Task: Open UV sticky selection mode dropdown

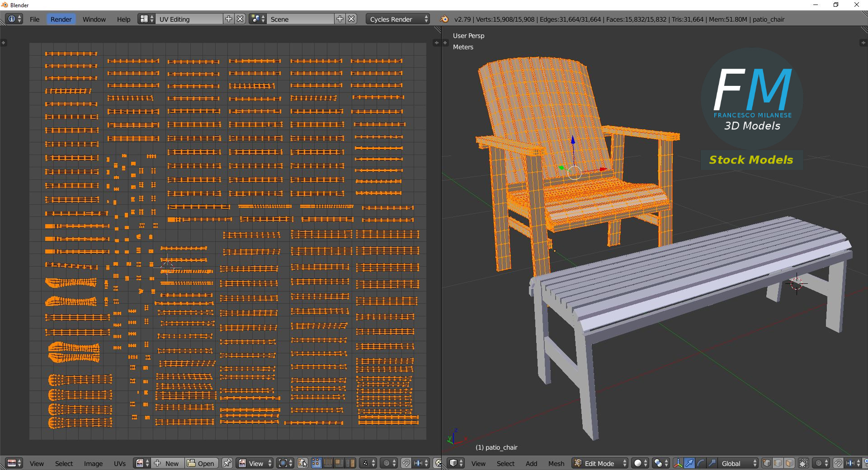Action: [368, 463]
